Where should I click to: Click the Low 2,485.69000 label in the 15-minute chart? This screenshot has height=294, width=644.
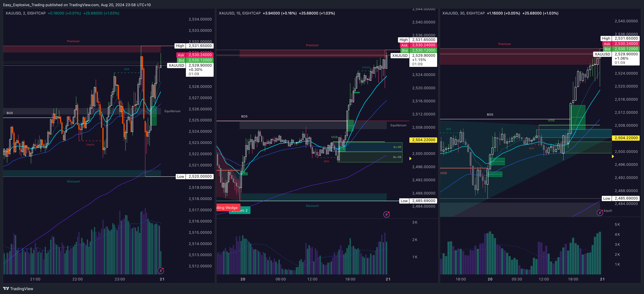click(418, 201)
